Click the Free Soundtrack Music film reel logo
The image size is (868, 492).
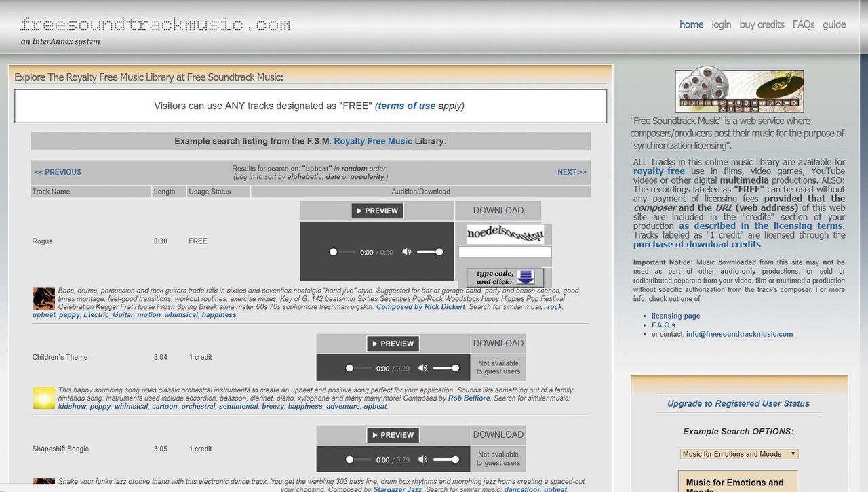pyautogui.click(x=739, y=91)
